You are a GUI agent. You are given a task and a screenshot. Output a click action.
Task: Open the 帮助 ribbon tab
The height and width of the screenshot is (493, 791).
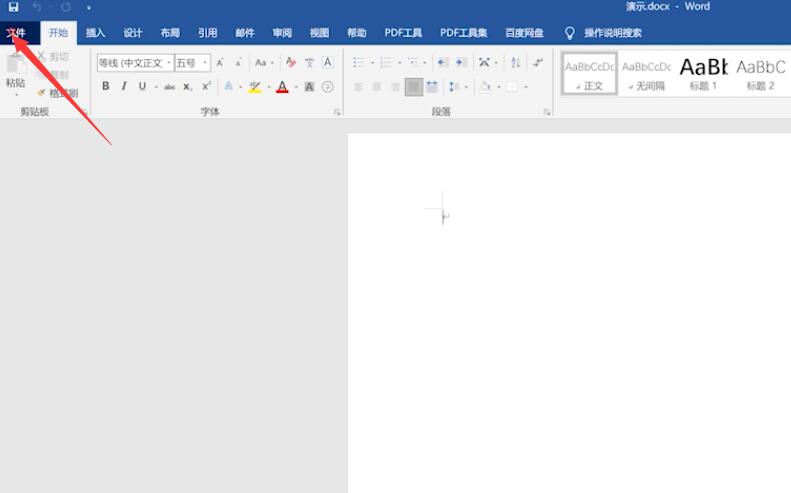click(x=357, y=33)
